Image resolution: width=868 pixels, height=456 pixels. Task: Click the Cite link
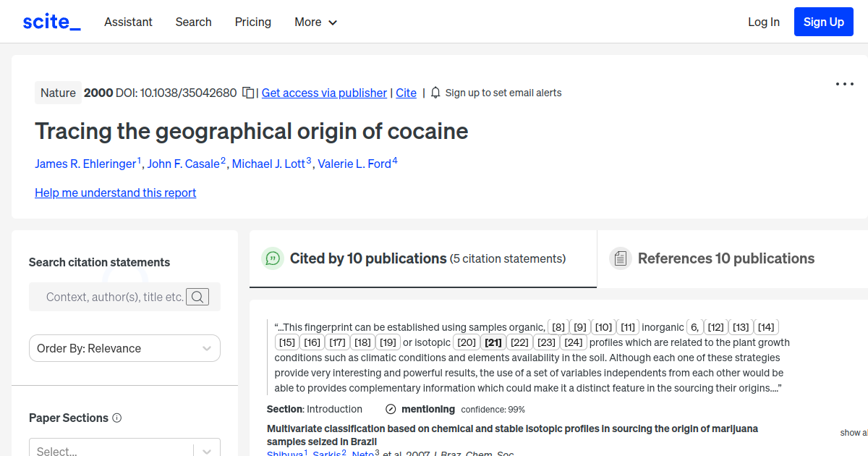click(406, 93)
